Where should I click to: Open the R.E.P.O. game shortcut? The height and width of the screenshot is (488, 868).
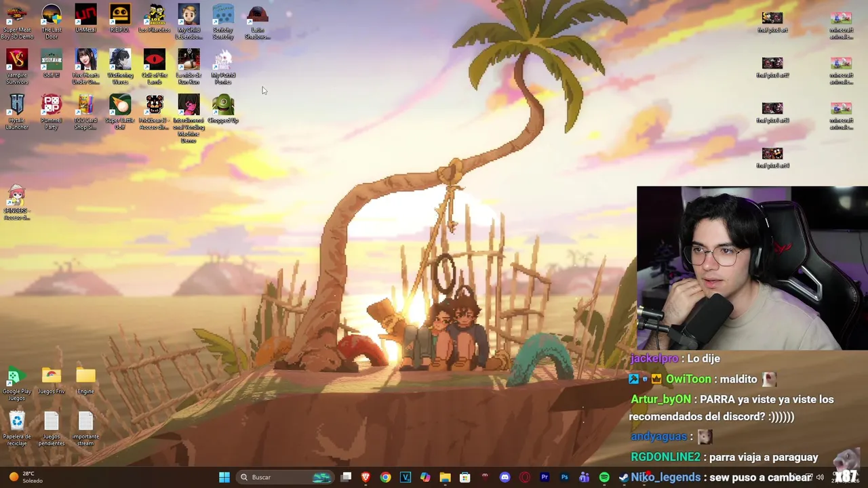click(120, 18)
